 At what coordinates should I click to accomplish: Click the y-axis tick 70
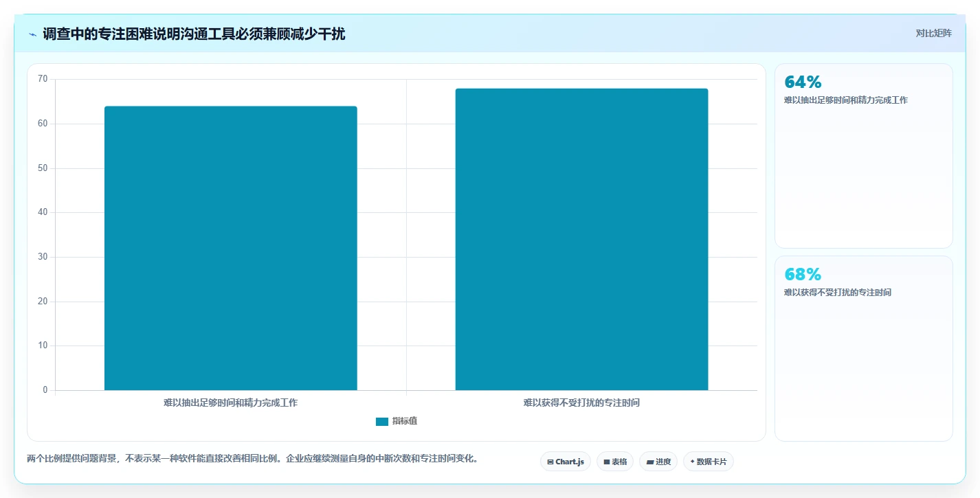pos(43,79)
